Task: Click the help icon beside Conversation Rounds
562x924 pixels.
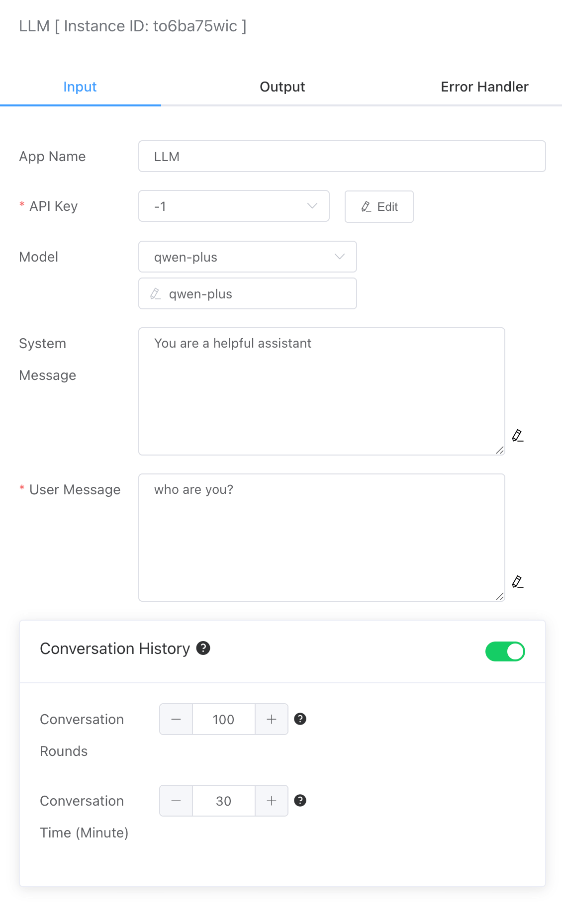Action: [300, 719]
